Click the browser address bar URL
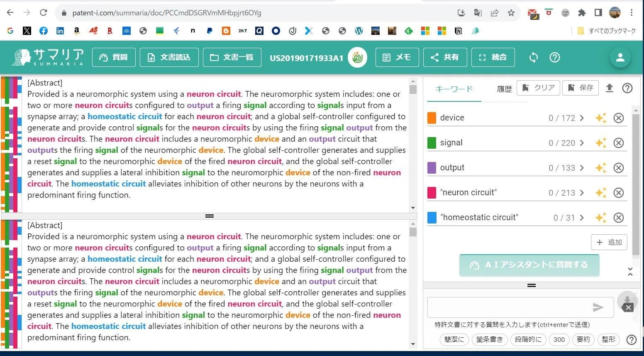 pos(167,13)
